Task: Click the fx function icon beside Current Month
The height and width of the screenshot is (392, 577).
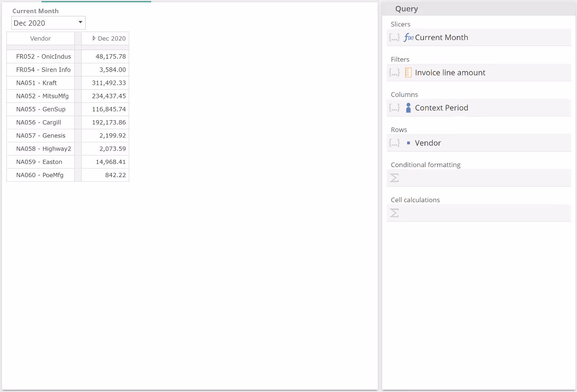Action: (x=408, y=38)
